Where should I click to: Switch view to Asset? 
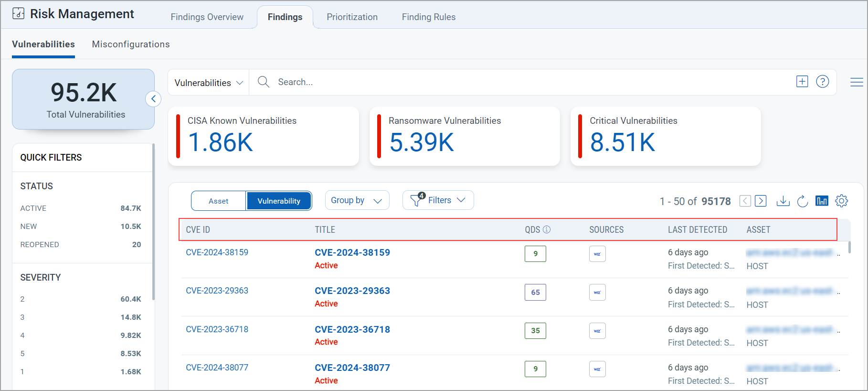[x=219, y=201]
